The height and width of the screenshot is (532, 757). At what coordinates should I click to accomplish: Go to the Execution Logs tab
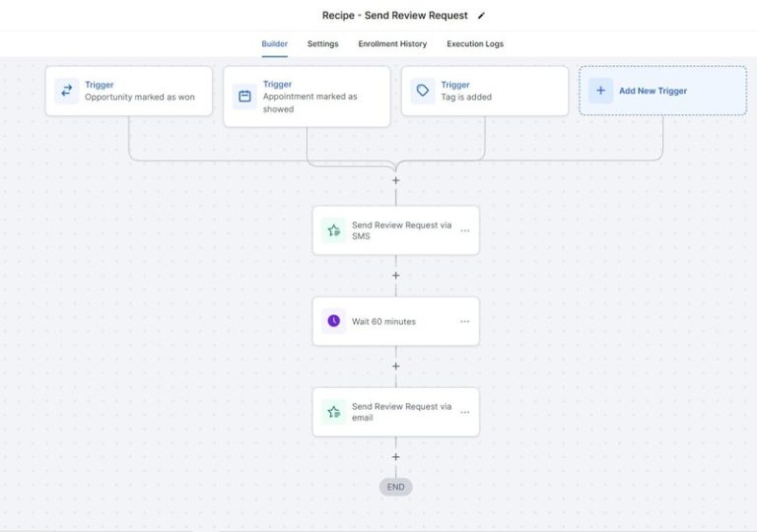click(x=475, y=44)
